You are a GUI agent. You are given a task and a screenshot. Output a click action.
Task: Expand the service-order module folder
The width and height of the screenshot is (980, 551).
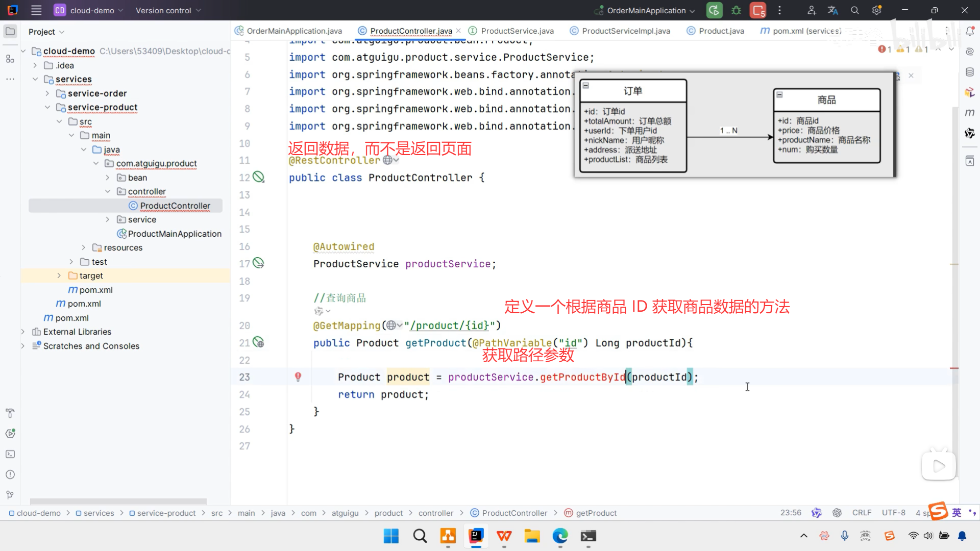tap(47, 93)
